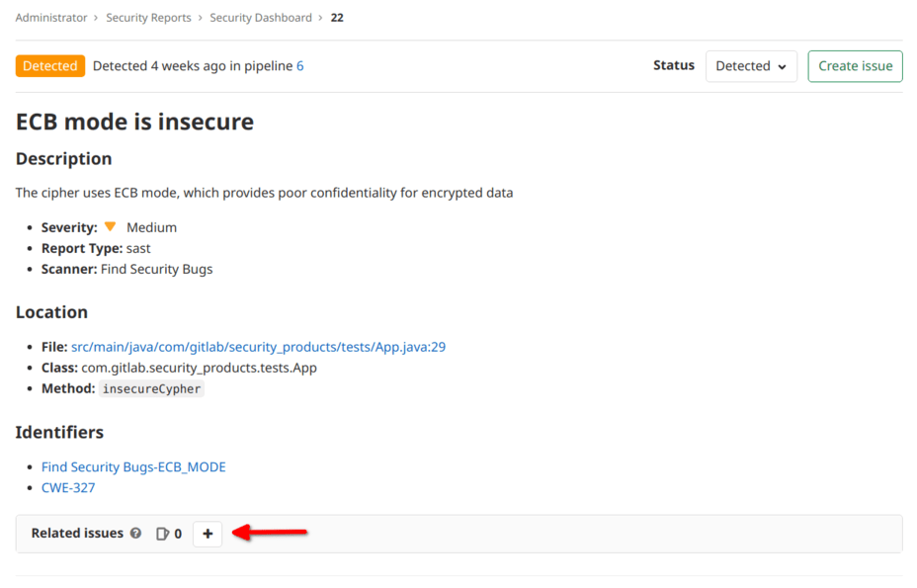
Task: Expand the Status dropdown showing Detected
Action: point(751,65)
